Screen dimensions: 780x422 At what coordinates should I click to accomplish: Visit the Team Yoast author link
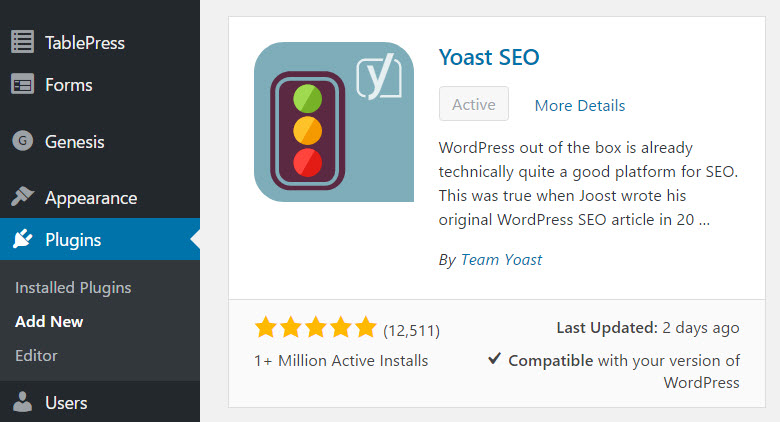(501, 259)
